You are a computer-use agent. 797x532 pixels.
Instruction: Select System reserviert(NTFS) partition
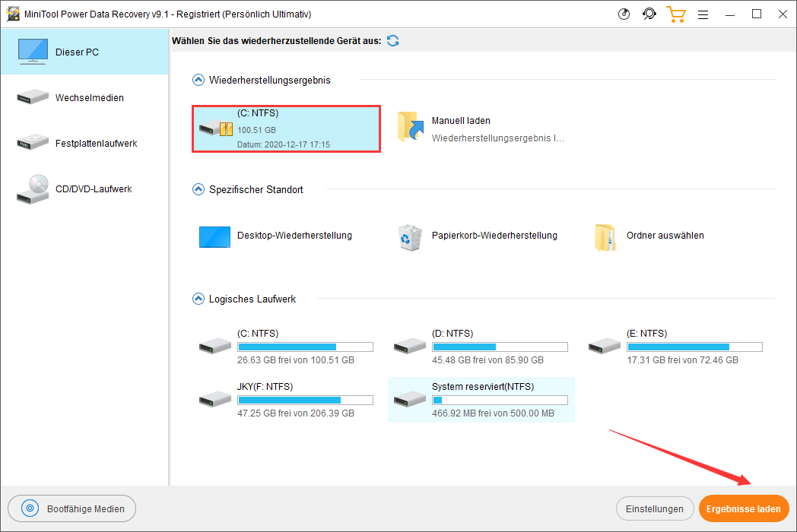point(481,400)
